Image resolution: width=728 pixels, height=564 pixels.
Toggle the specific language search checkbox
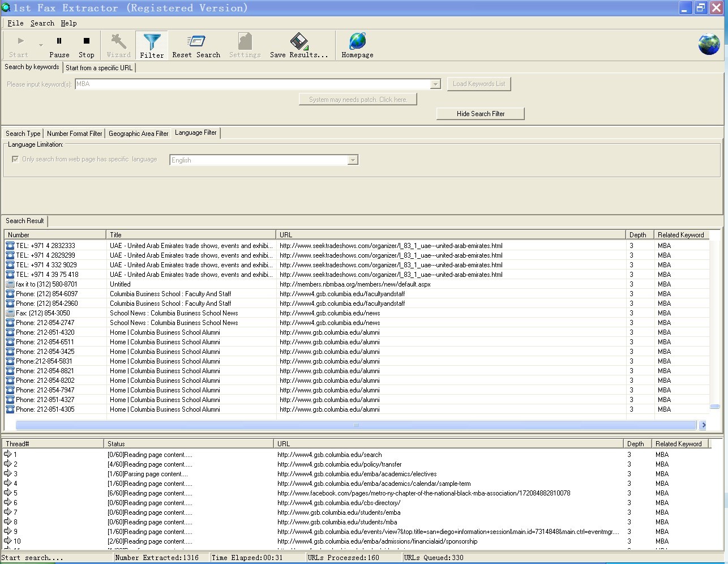coord(15,159)
